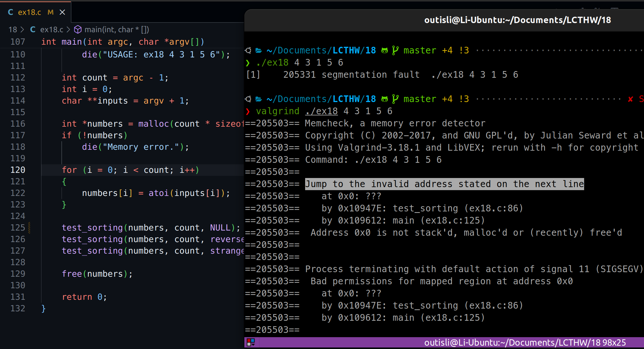Image resolution: width=644 pixels, height=349 pixels.
Task: Toggle breakpoint at line 125 gutter
Action: click(5, 228)
